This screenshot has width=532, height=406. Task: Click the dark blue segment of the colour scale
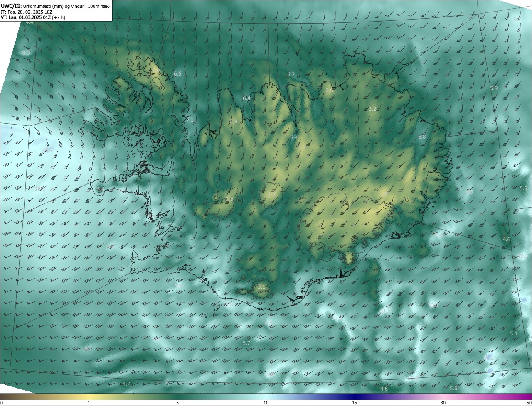click(x=355, y=396)
